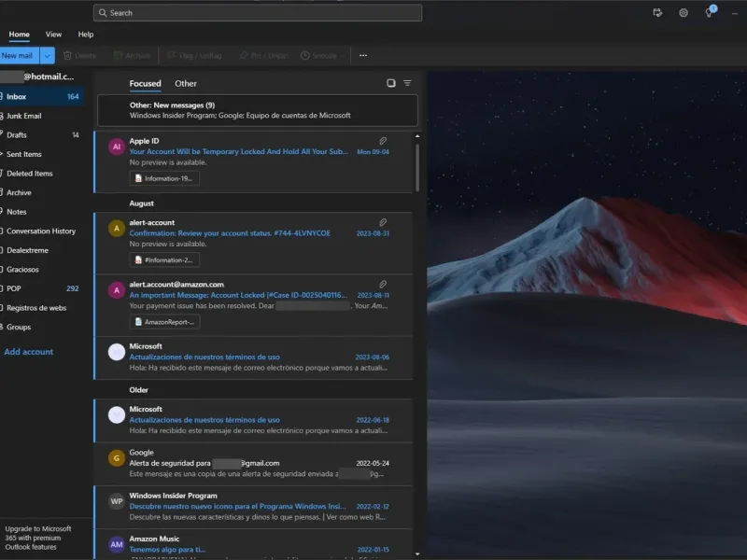This screenshot has width=747, height=560.
Task: Click in the Search box
Action: [x=258, y=13]
